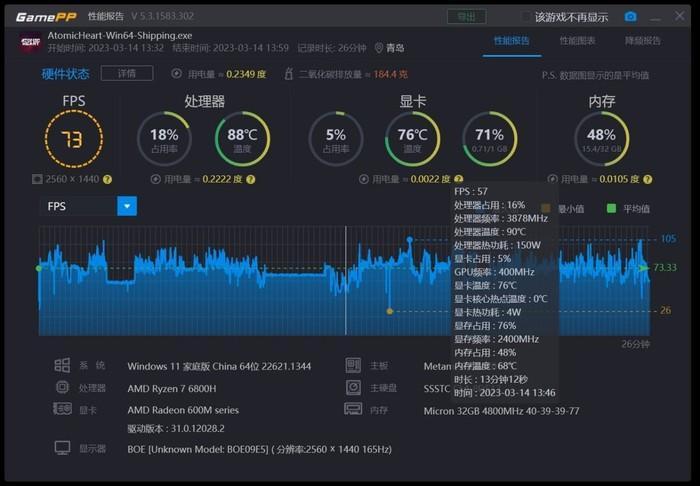Click the green 导出 export button
The width and height of the screenshot is (700, 486).
click(467, 17)
